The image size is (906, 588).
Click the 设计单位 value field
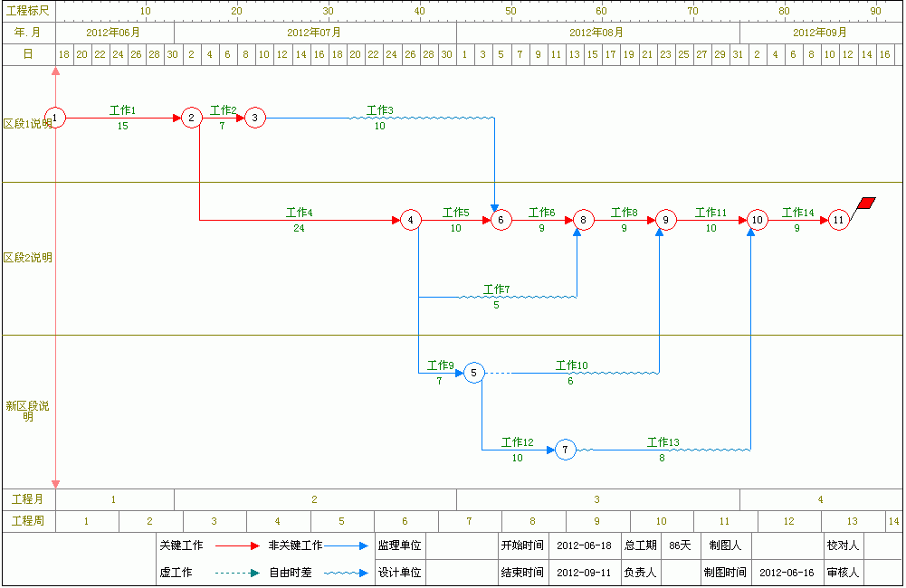click(x=462, y=573)
